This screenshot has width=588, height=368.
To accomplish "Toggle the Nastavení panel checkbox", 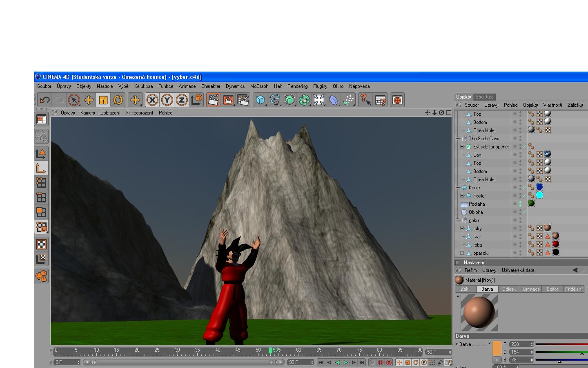I will (x=458, y=263).
